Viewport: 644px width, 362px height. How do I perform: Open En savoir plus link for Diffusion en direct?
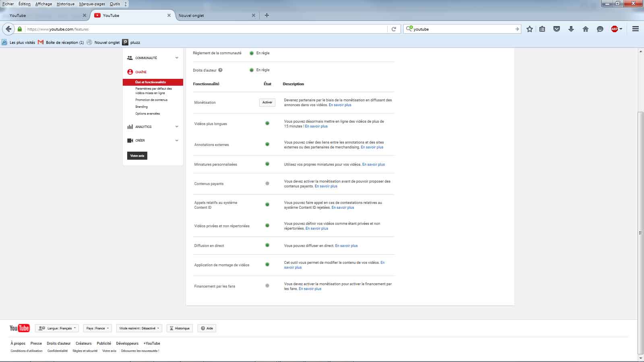pyautogui.click(x=347, y=246)
